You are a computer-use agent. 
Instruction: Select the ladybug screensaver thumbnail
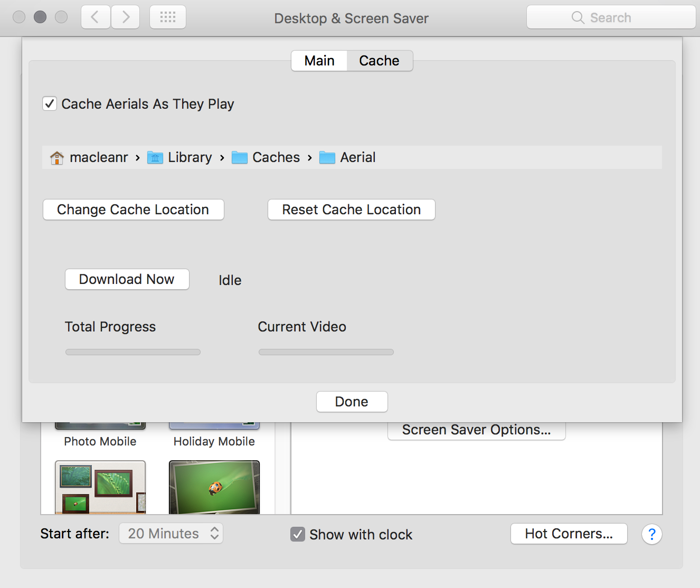pyautogui.click(x=214, y=487)
